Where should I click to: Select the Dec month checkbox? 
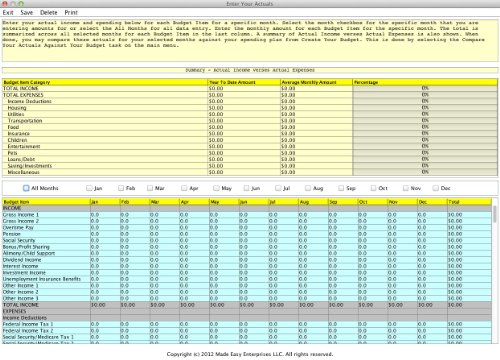435,188
